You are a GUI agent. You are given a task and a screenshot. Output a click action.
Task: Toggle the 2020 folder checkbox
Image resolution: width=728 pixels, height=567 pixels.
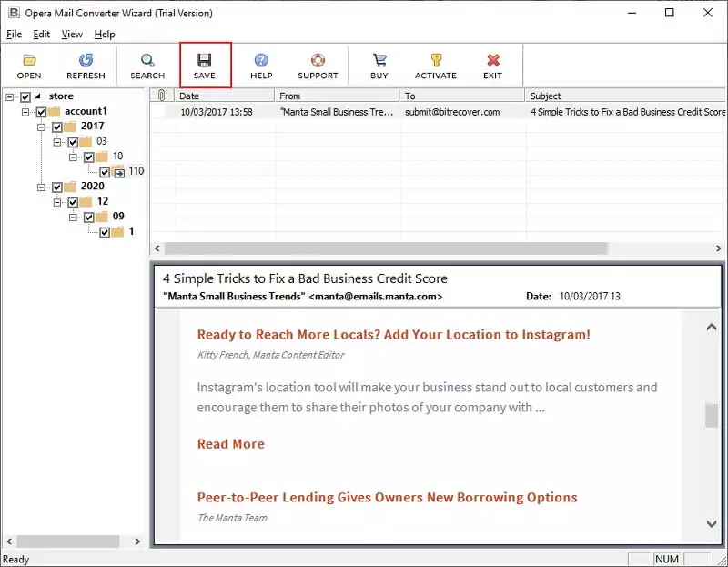pos(57,187)
